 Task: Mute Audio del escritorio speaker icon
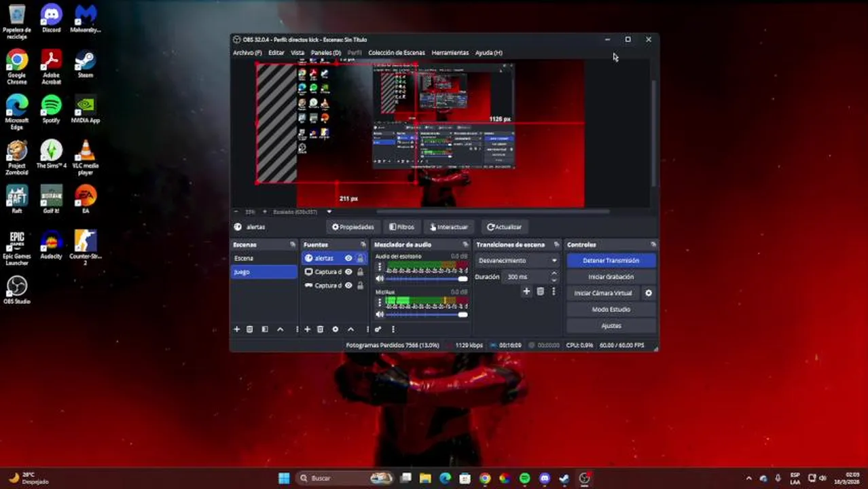[380, 278]
